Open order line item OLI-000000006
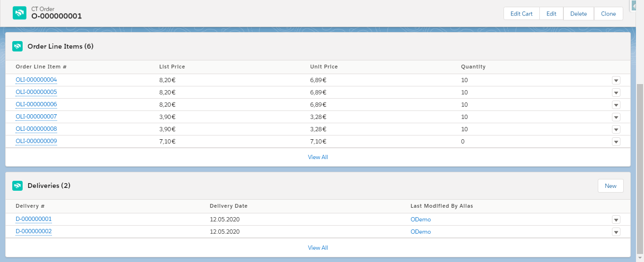This screenshot has width=644, height=262. [36, 104]
